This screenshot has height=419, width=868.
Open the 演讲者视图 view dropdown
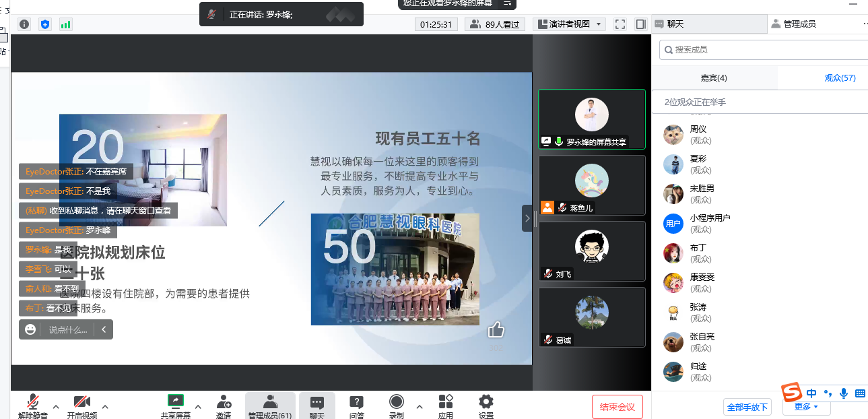point(569,24)
